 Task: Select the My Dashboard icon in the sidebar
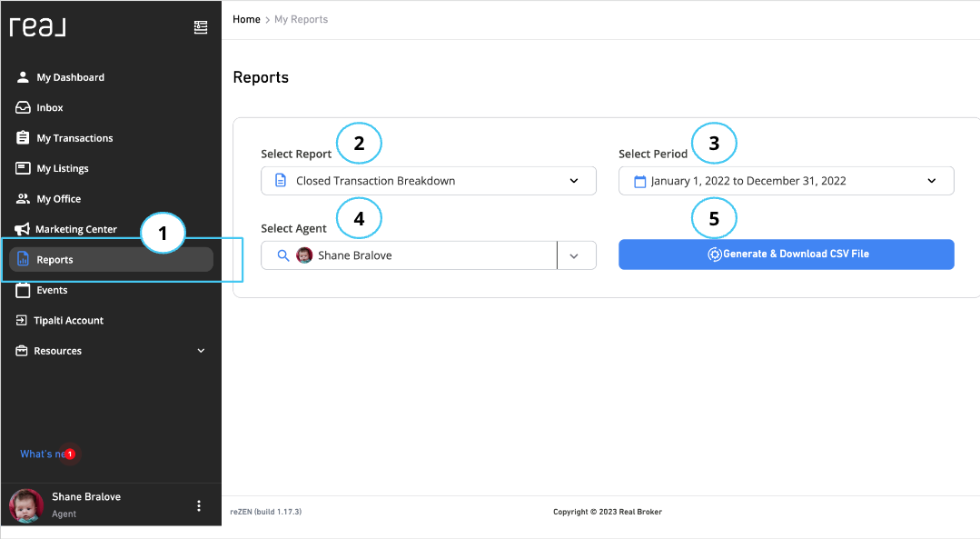click(23, 76)
